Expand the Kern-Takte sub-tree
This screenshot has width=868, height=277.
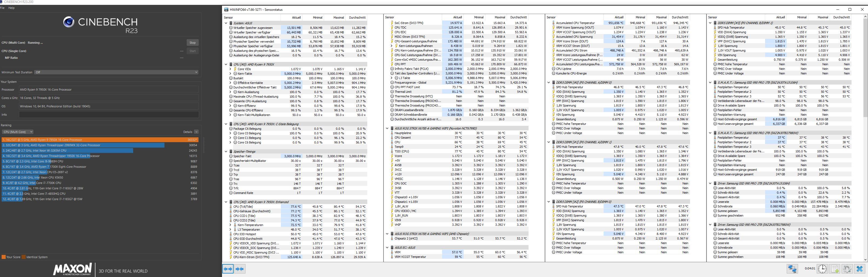(230, 74)
